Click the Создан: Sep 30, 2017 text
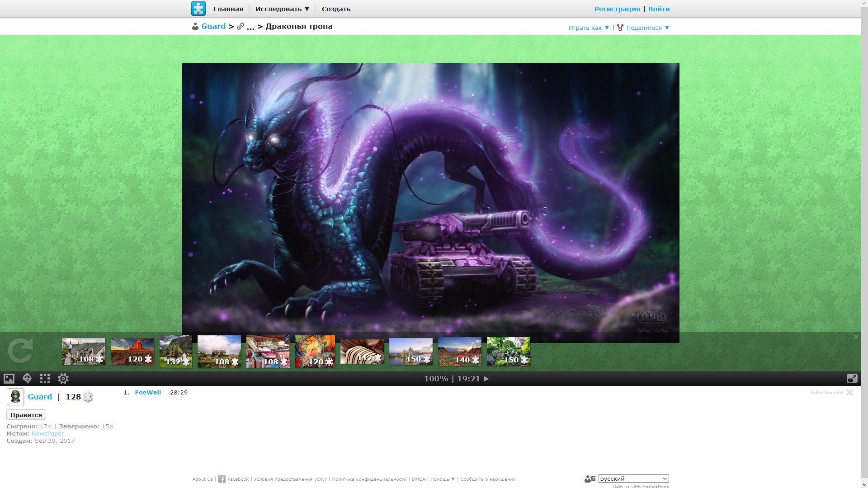This screenshot has width=868, height=488. click(40, 441)
